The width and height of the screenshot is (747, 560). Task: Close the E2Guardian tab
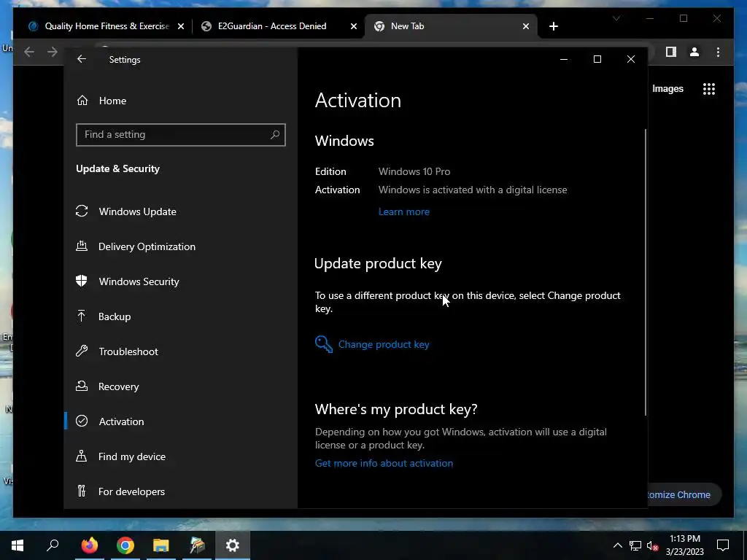coord(354,27)
